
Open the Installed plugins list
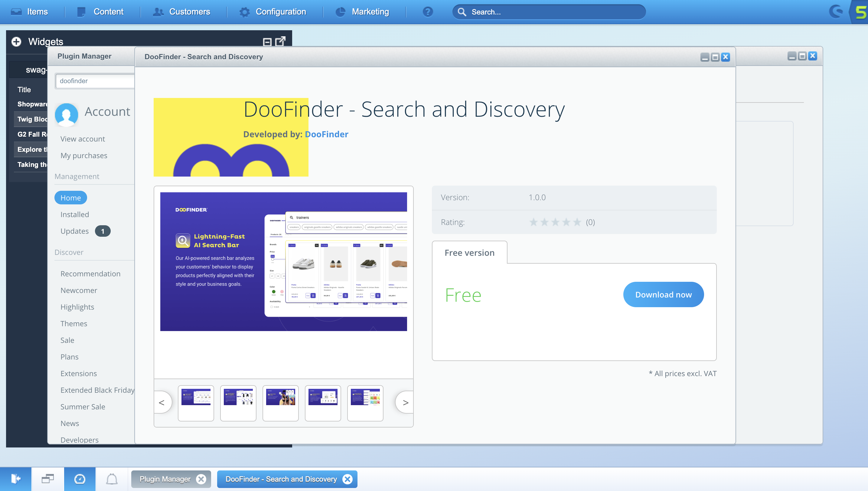(x=75, y=214)
